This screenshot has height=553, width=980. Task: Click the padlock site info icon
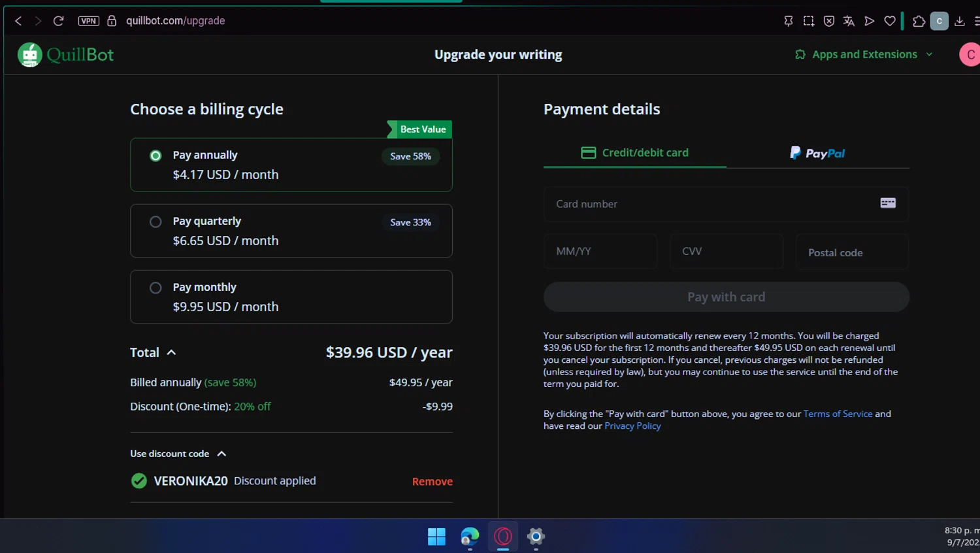point(112,21)
